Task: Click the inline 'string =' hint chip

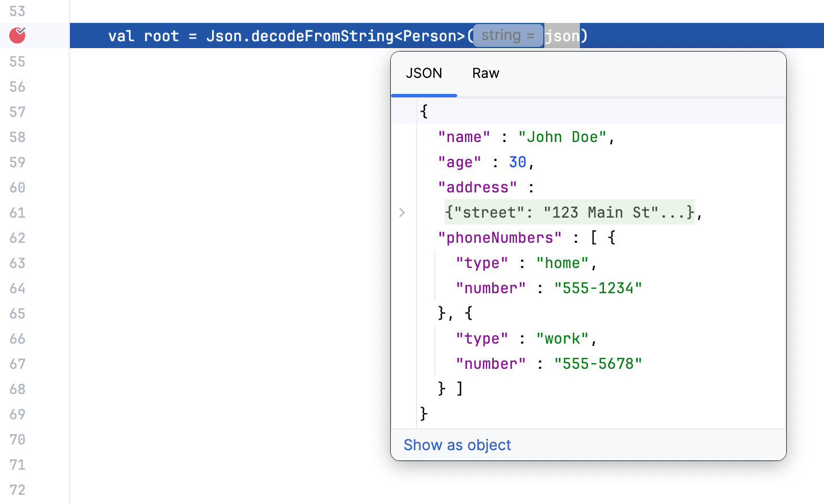Action: 508,35
